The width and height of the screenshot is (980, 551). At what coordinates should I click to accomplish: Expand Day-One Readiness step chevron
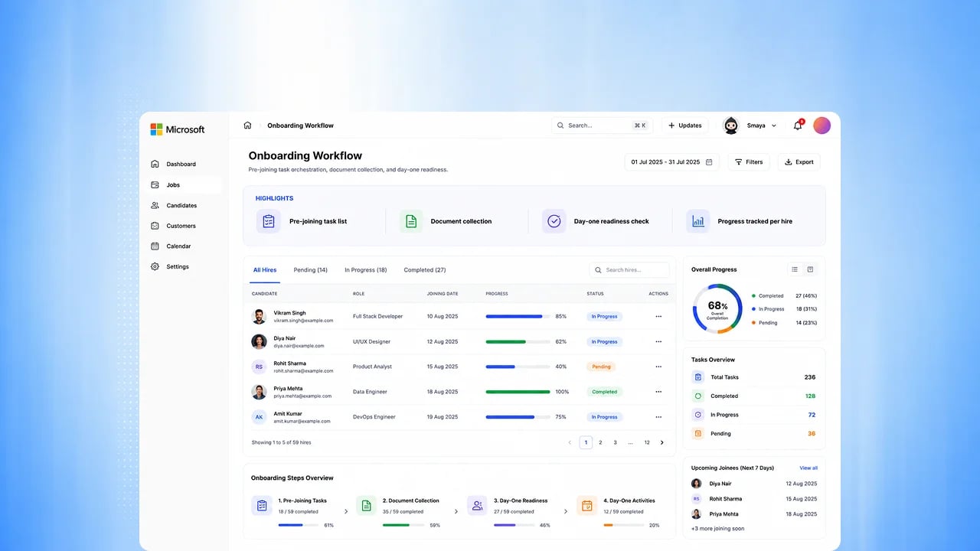pos(566,511)
